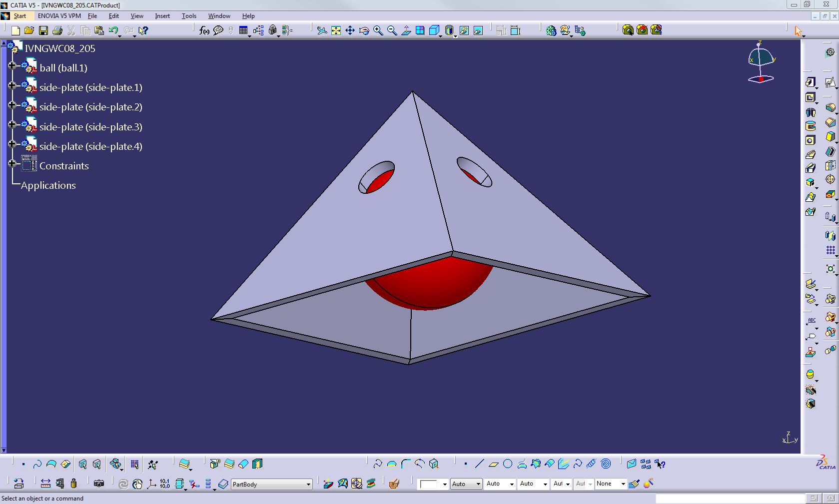The width and height of the screenshot is (839, 504).
Task: Click the camera Capture icon
Action: 99,484
